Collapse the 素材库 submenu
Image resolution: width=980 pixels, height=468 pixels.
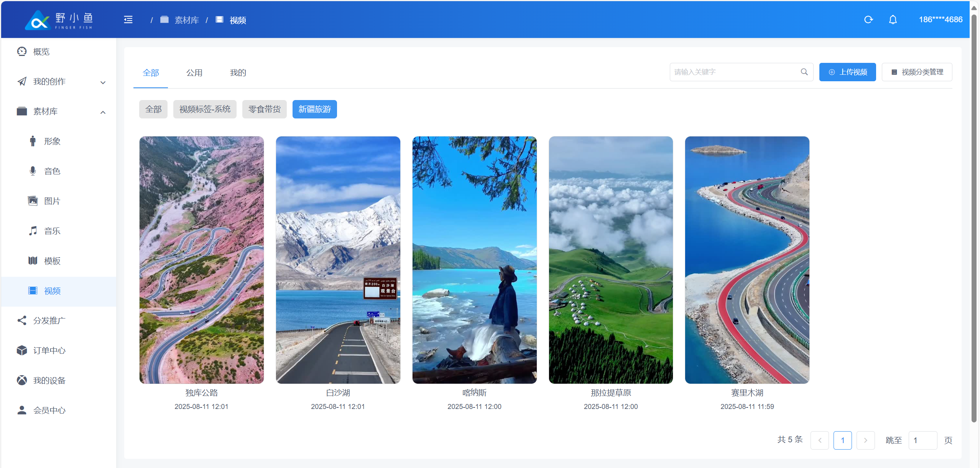61,112
